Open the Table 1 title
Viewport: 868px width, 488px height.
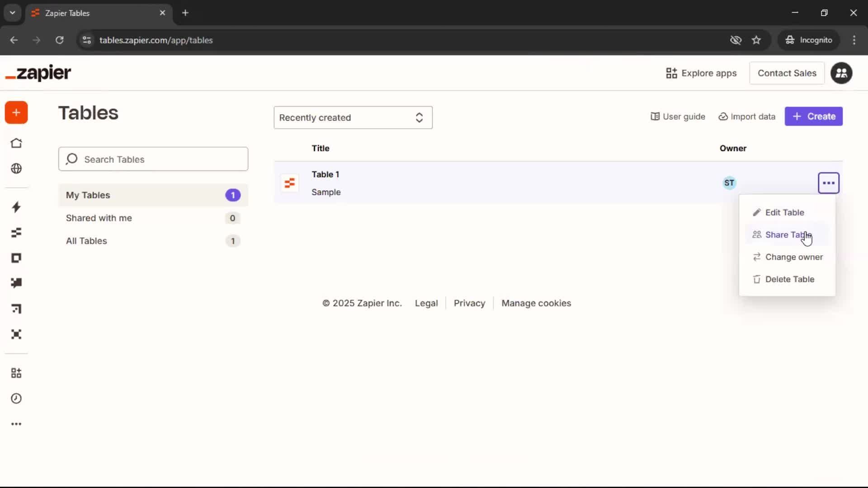click(x=325, y=174)
